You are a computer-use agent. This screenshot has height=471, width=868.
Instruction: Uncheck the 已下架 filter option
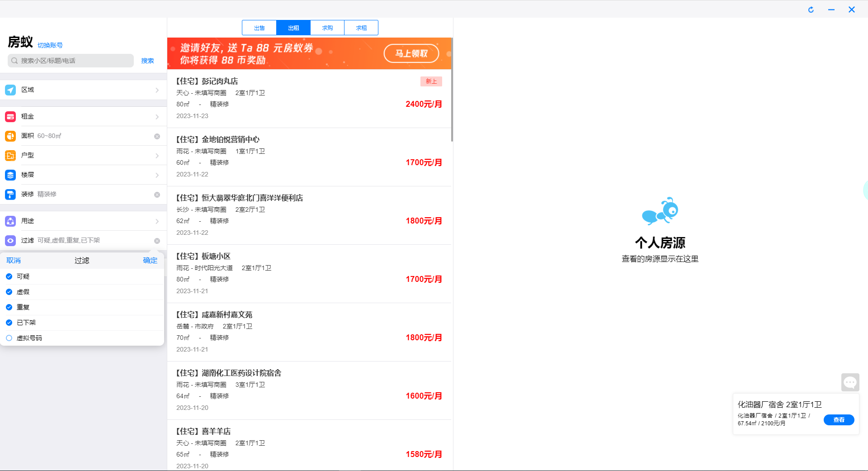9,323
